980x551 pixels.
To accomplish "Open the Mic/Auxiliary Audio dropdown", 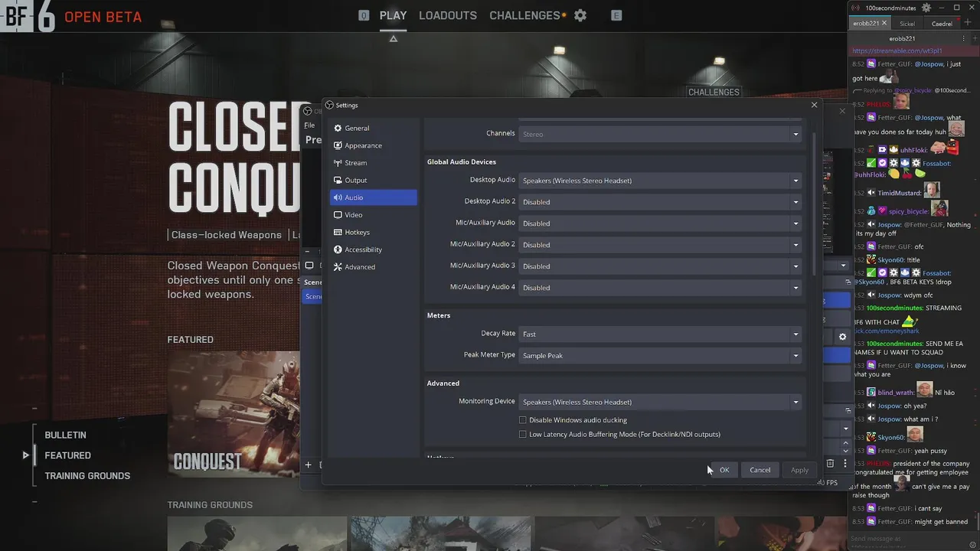I will click(660, 223).
